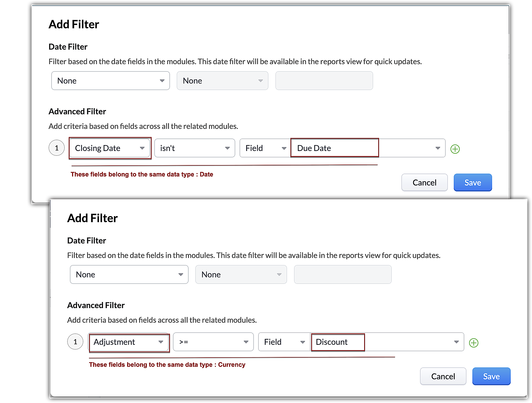Open the Closing Date field dropdown
This screenshot has height=403, width=532.
click(110, 148)
